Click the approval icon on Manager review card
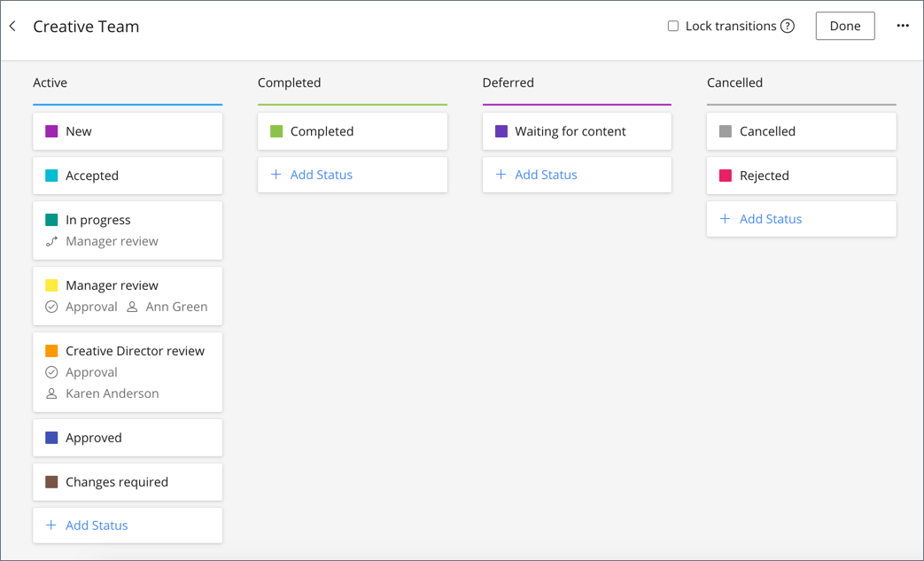 point(52,307)
